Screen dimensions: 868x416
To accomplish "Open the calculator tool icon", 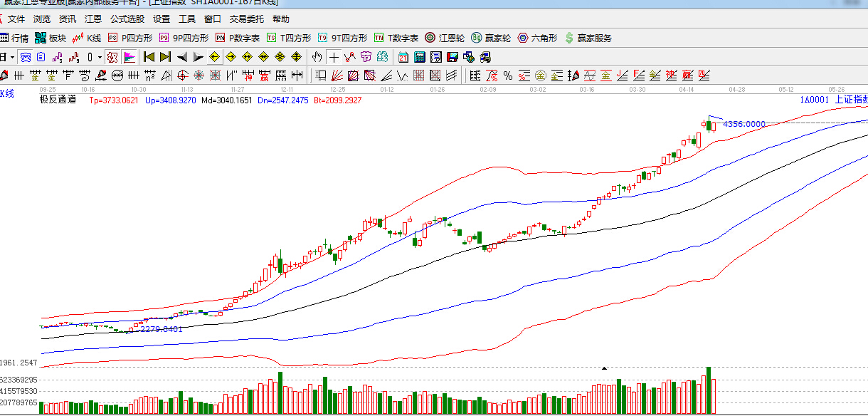I will tap(419, 57).
